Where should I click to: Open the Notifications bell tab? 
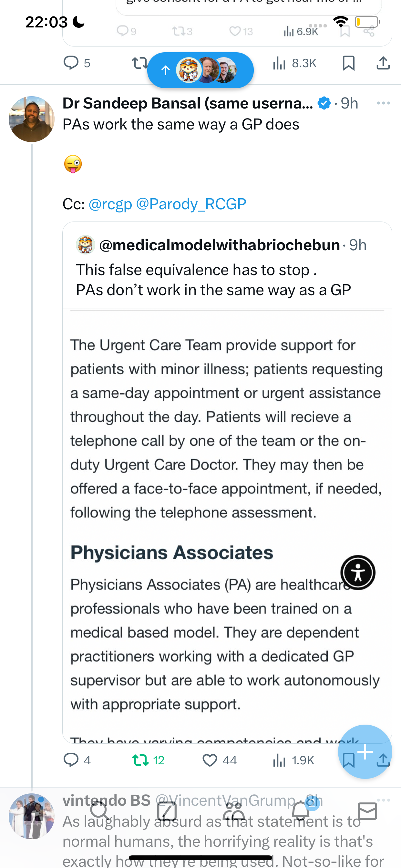(301, 811)
